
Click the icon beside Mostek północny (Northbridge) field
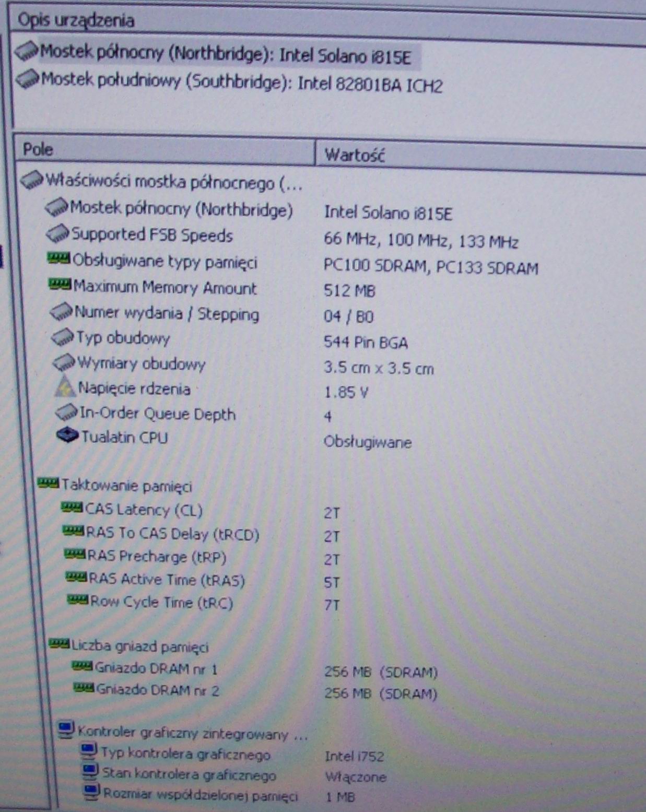57,207
